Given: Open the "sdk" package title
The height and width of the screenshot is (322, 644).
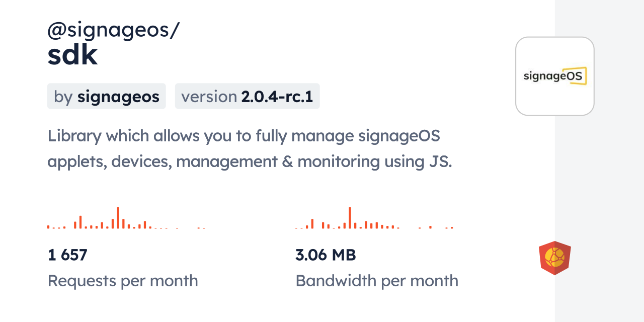Looking at the screenshot, I should click(x=72, y=55).
